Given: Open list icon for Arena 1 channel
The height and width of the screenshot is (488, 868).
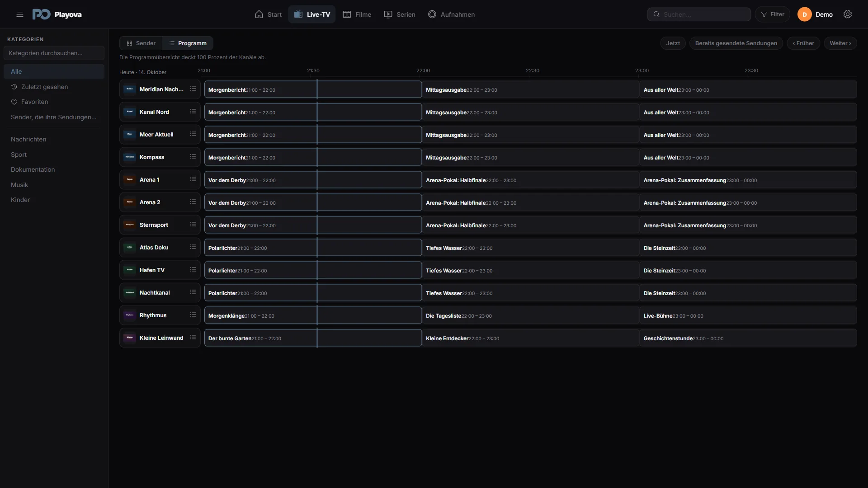Looking at the screenshot, I should pyautogui.click(x=193, y=179).
